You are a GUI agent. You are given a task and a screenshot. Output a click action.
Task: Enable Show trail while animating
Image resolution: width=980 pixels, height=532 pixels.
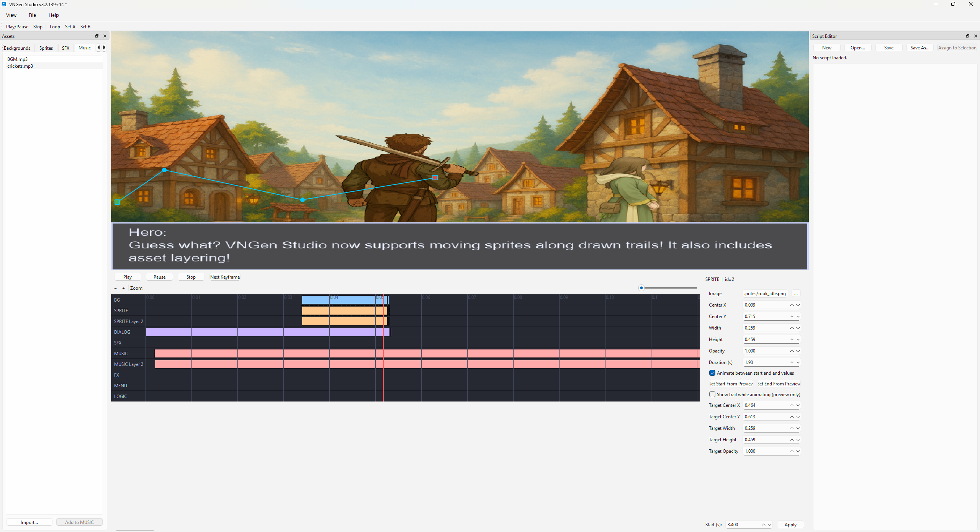click(x=712, y=394)
